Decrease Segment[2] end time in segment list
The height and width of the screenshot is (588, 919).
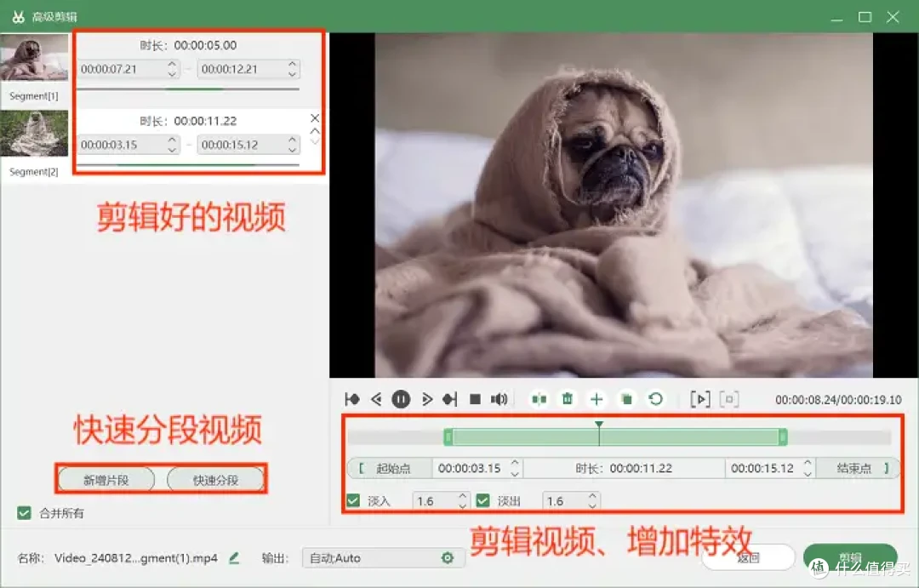293,150
